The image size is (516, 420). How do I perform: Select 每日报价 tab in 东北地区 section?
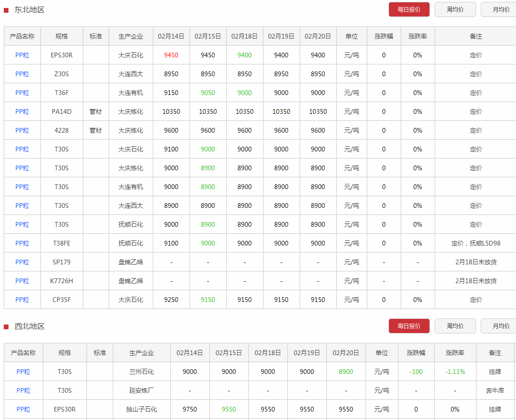click(409, 9)
